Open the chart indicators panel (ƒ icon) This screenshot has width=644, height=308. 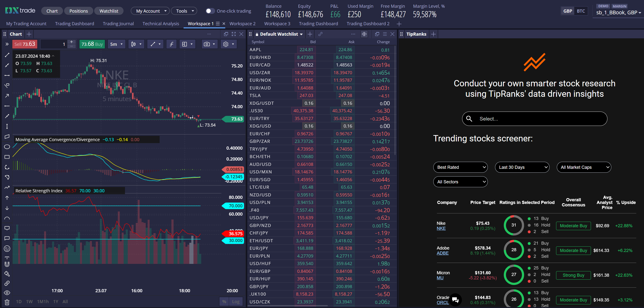point(171,44)
